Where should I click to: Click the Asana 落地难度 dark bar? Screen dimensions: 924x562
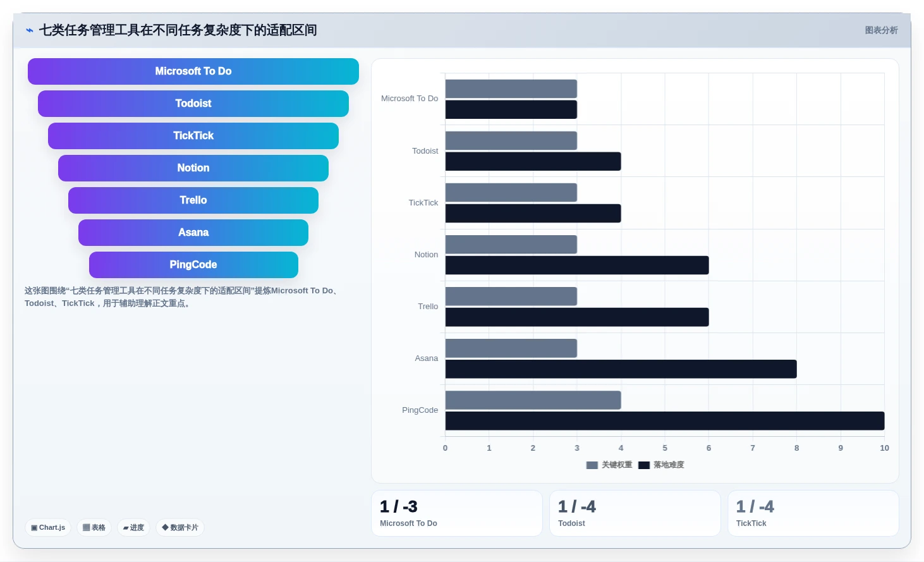(x=621, y=369)
